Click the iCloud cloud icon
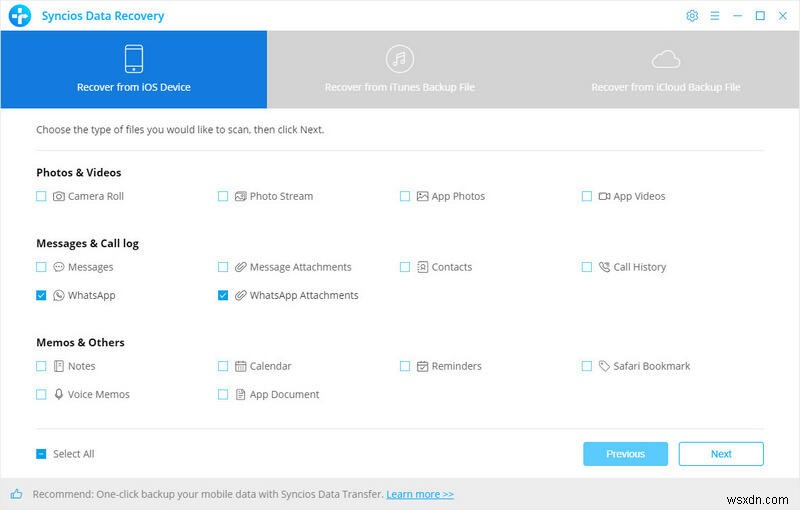800x510 pixels. tap(666, 59)
